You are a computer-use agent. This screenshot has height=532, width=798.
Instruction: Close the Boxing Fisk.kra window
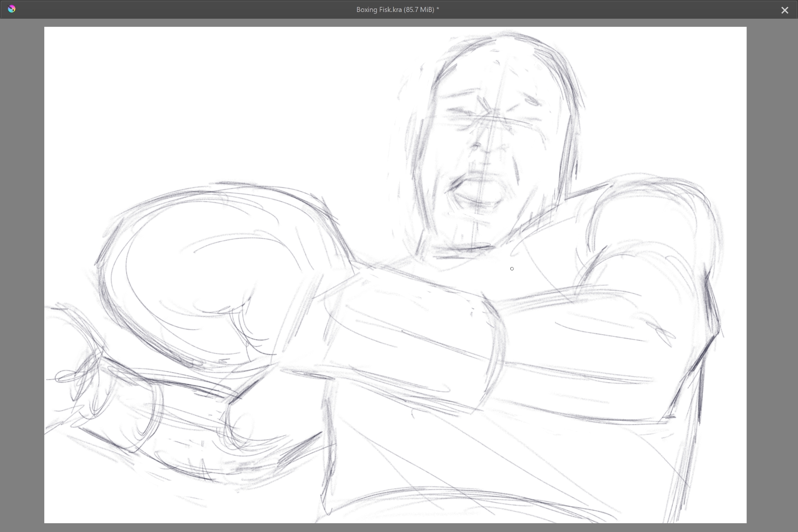click(784, 10)
